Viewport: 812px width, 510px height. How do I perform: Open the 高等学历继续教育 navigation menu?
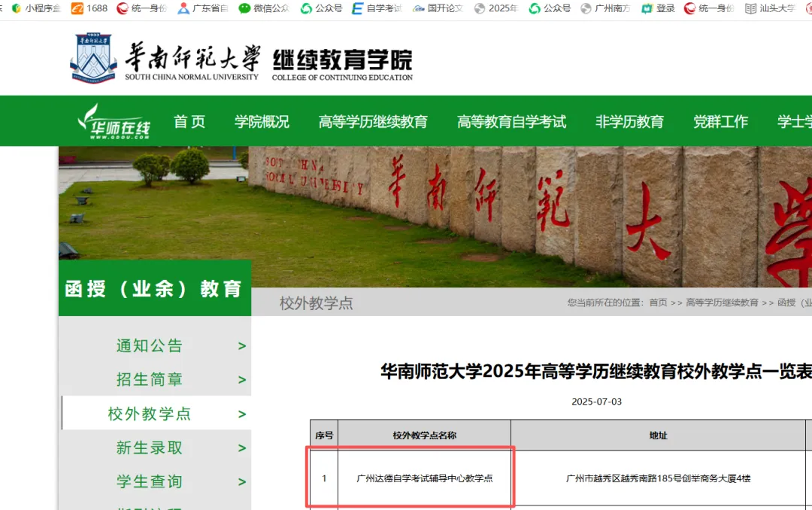373,122
